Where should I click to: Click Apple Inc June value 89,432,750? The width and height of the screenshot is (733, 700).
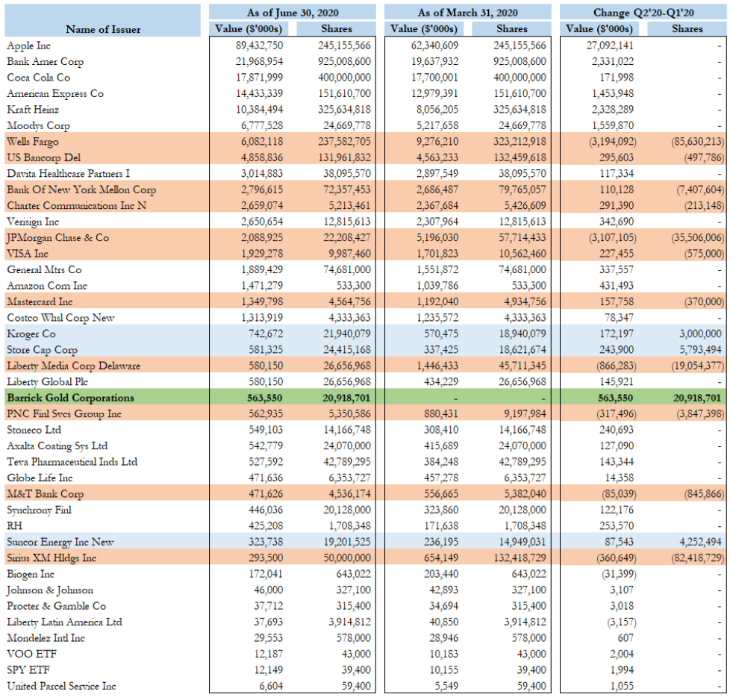click(259, 46)
